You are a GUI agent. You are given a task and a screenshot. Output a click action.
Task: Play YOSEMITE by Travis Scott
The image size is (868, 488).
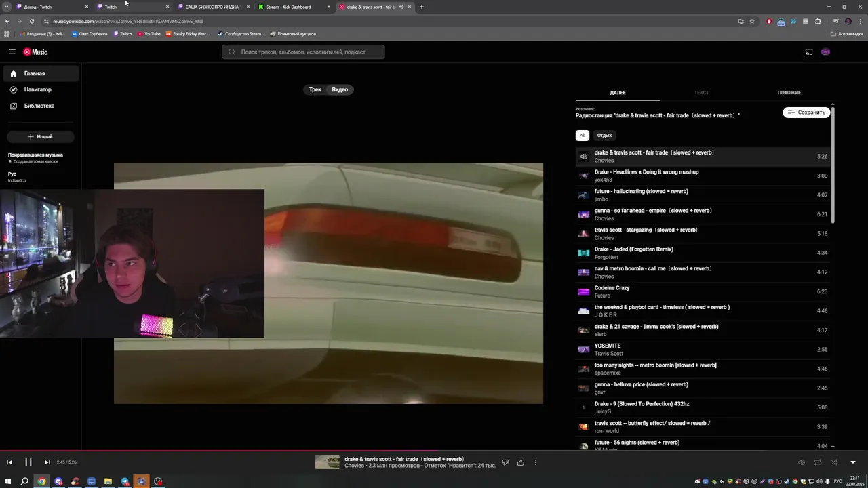[x=703, y=350]
